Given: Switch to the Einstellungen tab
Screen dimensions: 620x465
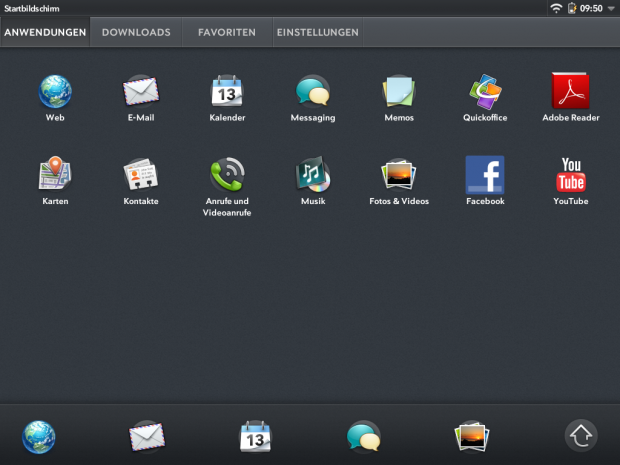Looking at the screenshot, I should 318,32.
